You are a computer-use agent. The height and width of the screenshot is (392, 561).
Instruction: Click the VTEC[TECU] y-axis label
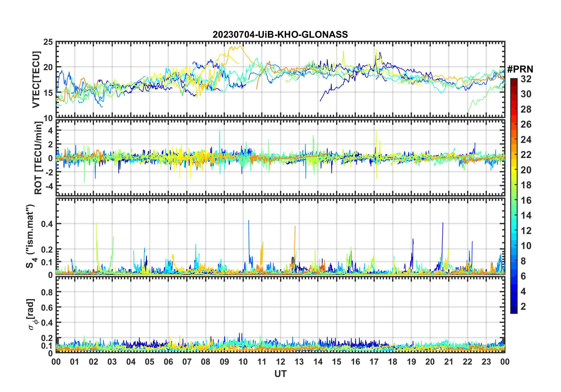pyautogui.click(x=36, y=80)
